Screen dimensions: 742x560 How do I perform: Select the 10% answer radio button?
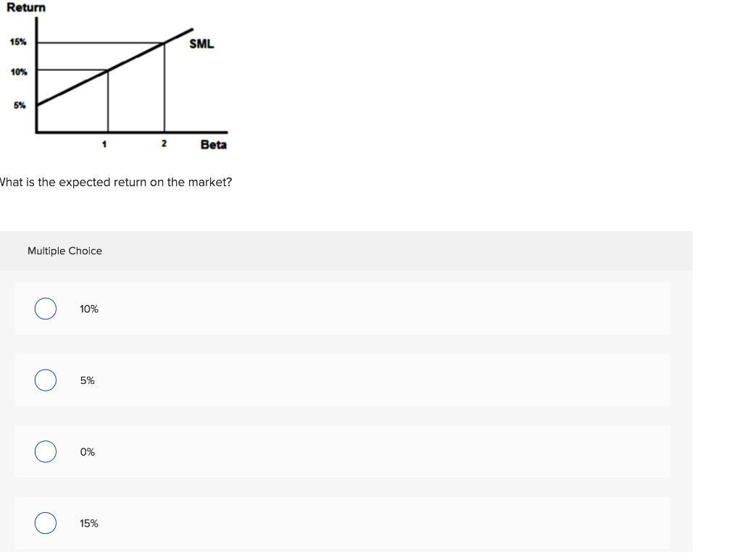[x=45, y=308]
